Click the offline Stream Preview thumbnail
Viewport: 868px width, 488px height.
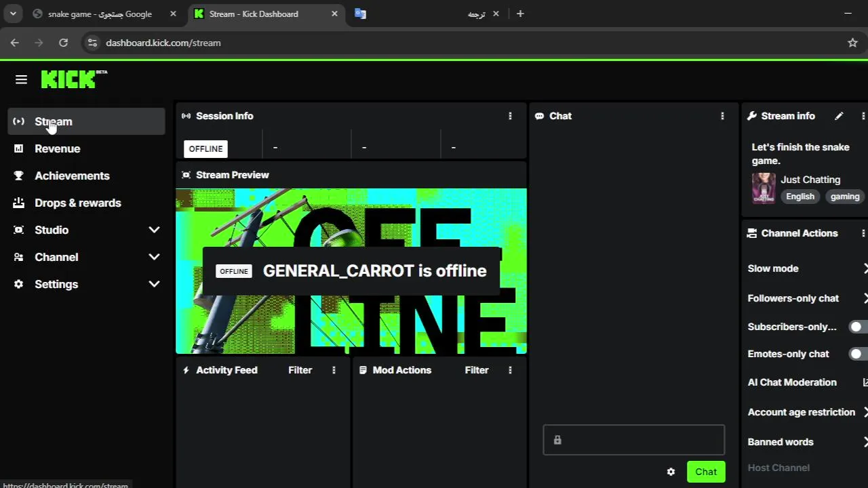click(x=351, y=271)
